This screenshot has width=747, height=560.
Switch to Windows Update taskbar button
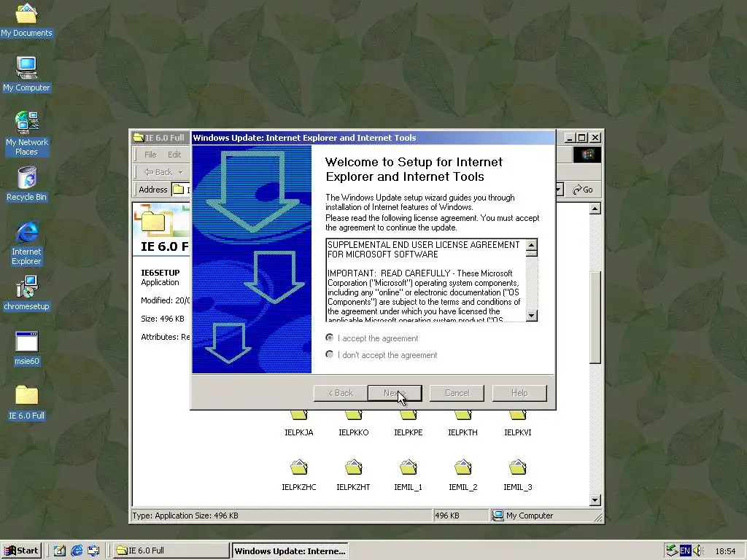click(x=290, y=551)
